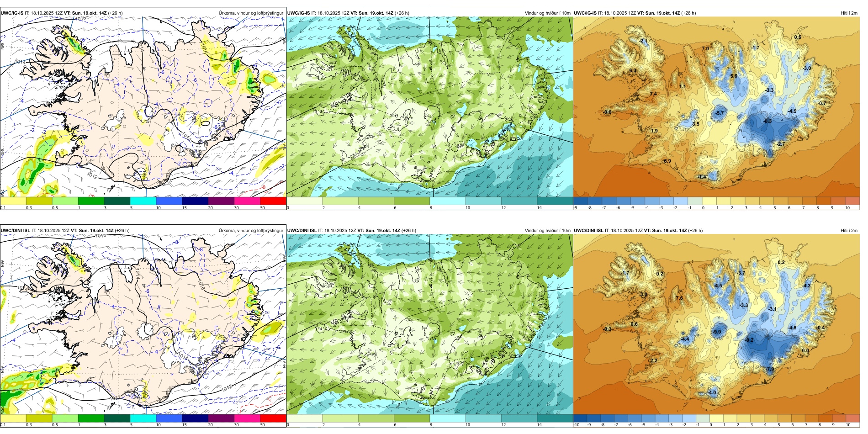Click the 0.0 temperature value on DINI map
Screen dimensions: 868x434
(x=805, y=351)
